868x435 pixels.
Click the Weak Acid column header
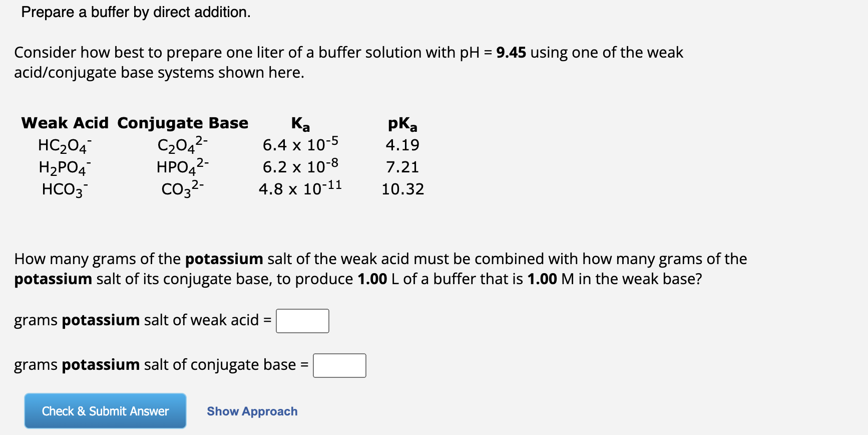pos(64,123)
